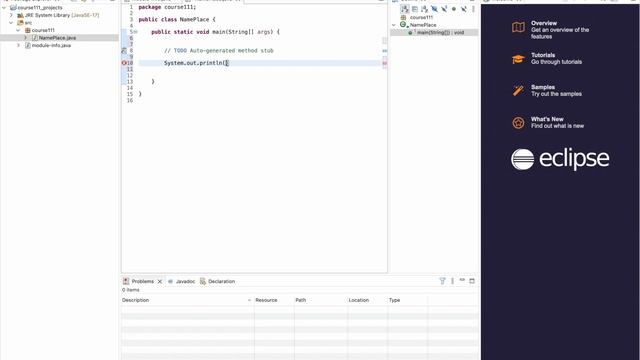640x360 pixels.
Task: Expand the NamePlace.java file node
Action: [25, 38]
